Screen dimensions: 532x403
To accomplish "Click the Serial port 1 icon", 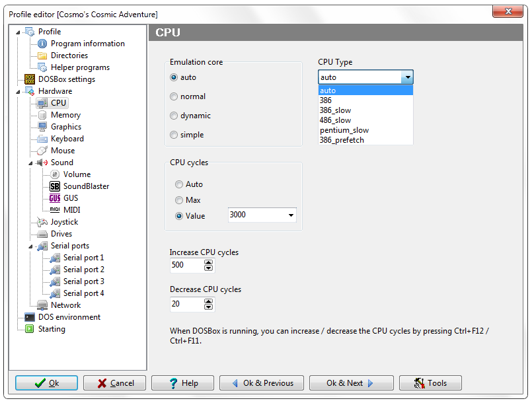I will [55, 258].
